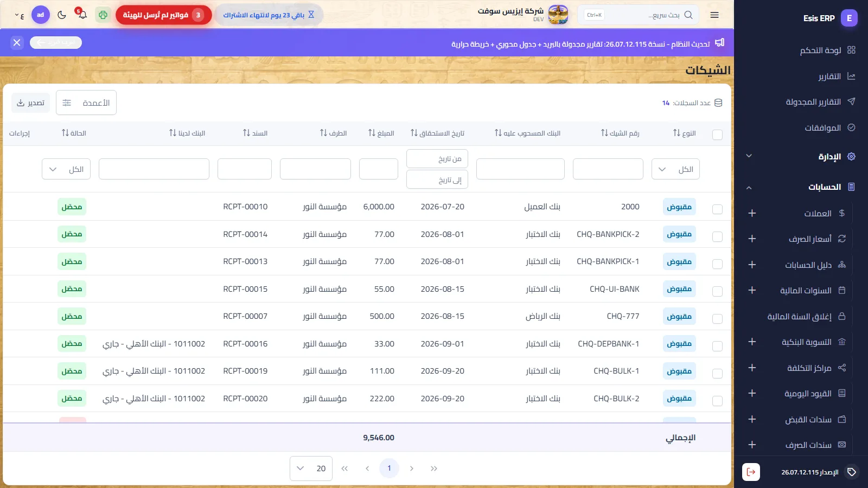The width and height of the screenshot is (868, 488).
Task: Open the hamburger menu icon
Action: pyautogui.click(x=714, y=15)
